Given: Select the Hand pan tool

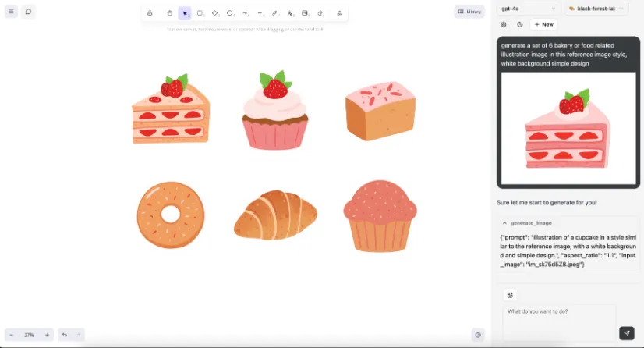Looking at the screenshot, I should tap(170, 13).
